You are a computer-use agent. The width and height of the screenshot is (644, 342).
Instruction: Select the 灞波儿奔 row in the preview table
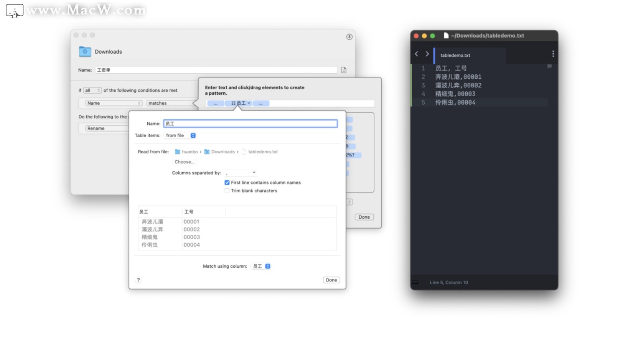(237, 229)
